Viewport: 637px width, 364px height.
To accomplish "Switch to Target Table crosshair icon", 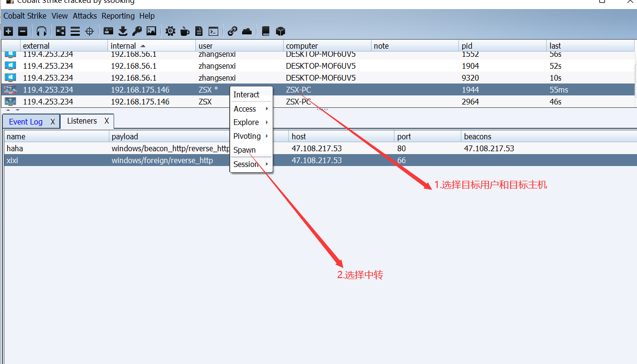I will coord(89,31).
